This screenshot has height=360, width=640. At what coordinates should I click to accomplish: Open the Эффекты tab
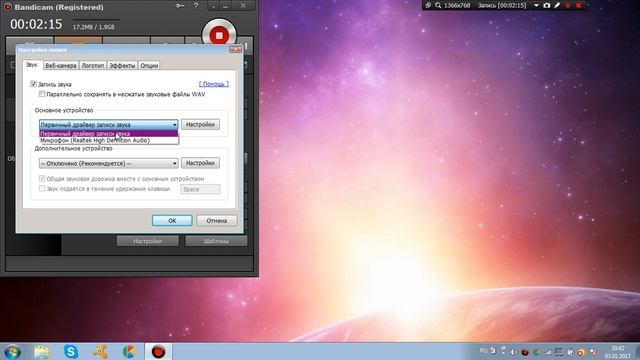[x=122, y=65]
